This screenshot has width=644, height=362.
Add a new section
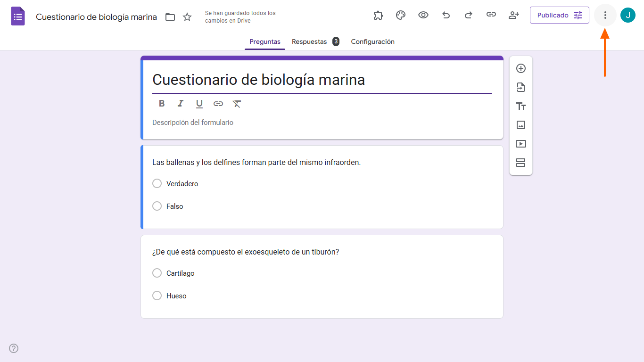point(521,163)
